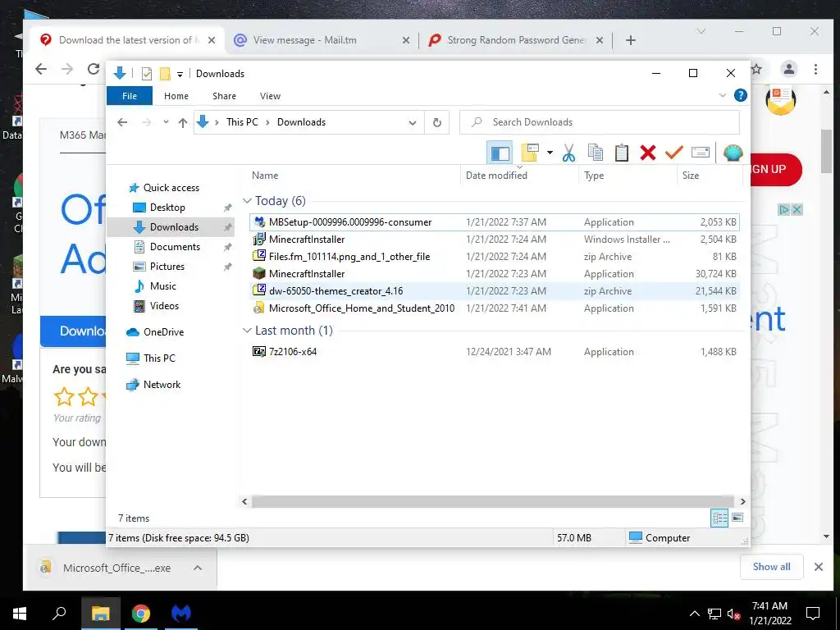Close Chrome downloads bar
The image size is (840, 630).
[818, 567]
